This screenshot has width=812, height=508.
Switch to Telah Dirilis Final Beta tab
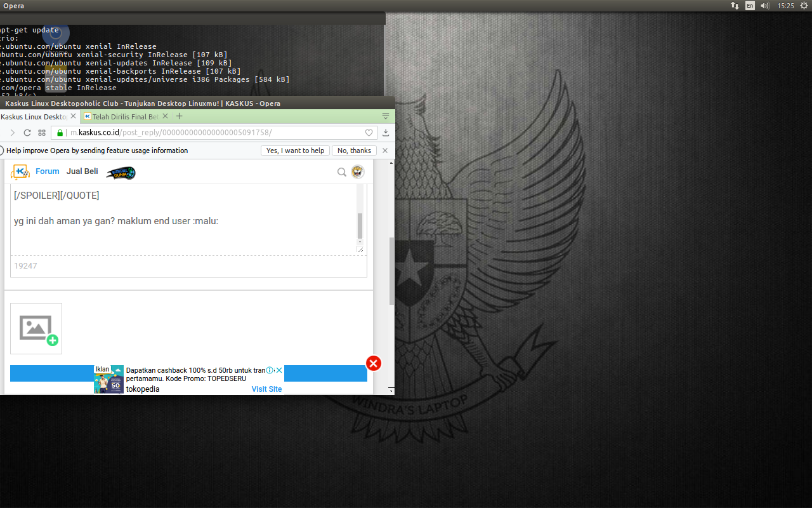[126, 117]
